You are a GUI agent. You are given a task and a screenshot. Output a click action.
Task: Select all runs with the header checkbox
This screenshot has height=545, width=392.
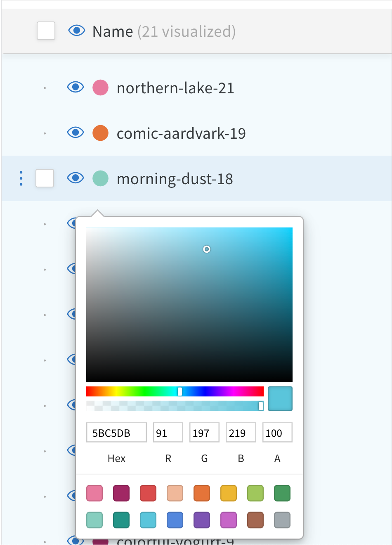(x=46, y=31)
